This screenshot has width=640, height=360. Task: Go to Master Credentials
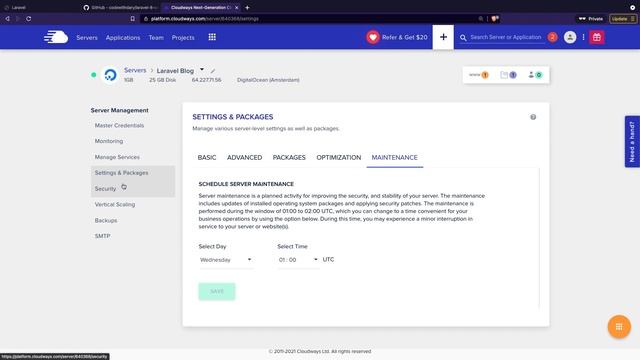click(x=119, y=126)
